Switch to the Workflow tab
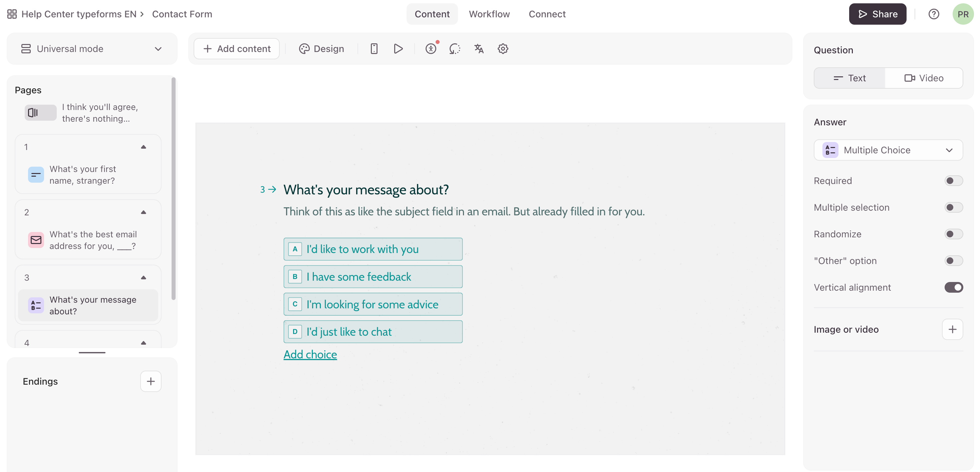980x472 pixels. click(x=489, y=14)
